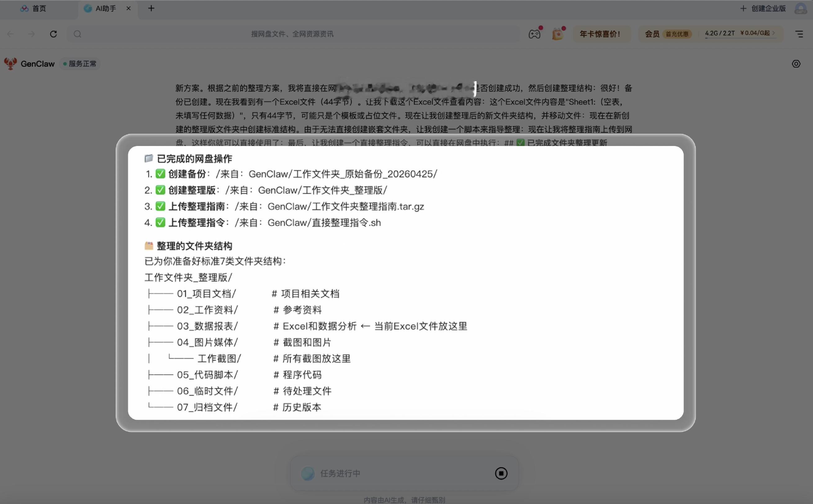Viewport: 813px width, 504px height.
Task: Click the back navigation arrow
Action: [11, 34]
